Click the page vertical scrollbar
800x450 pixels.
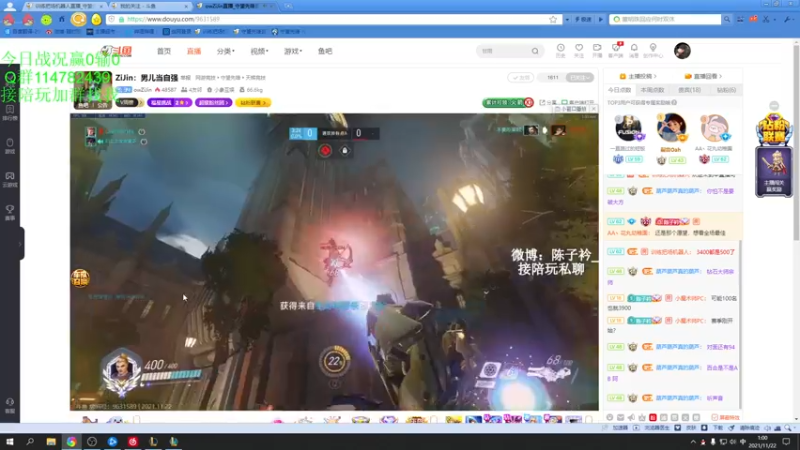pyautogui.click(x=796, y=143)
